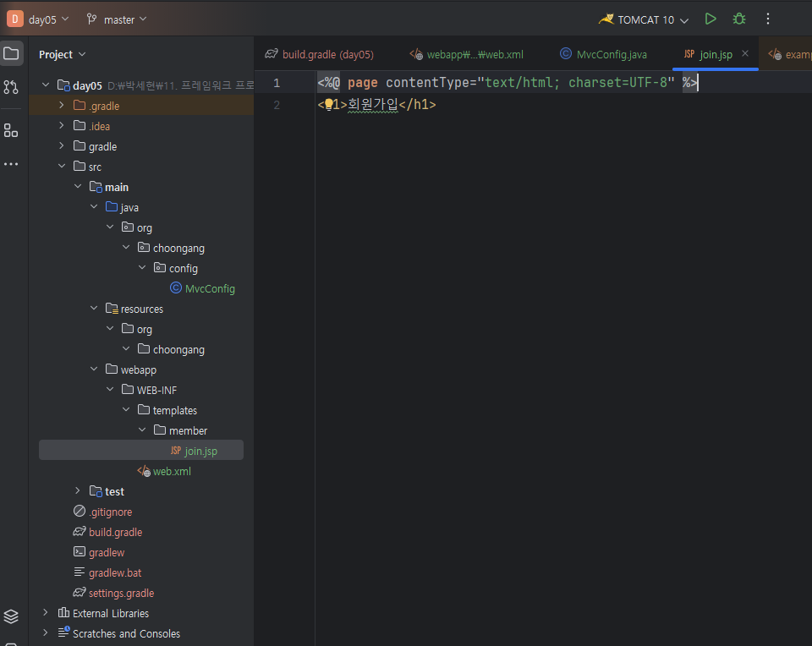Click the External Libraries icon
812x646 pixels.
[63, 612]
